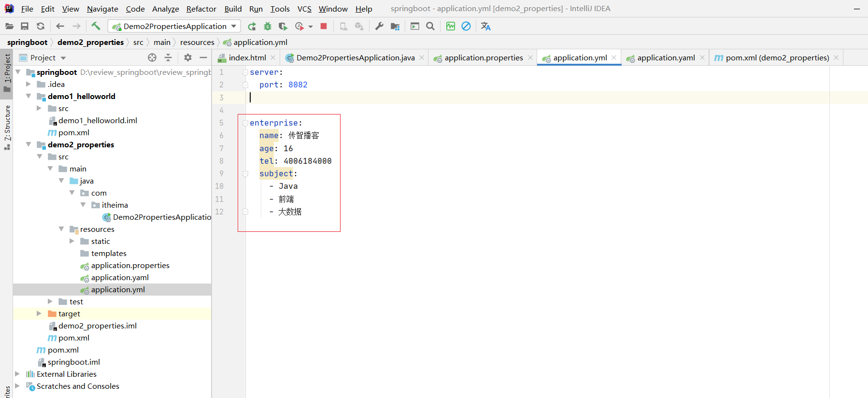Open Settings via the wrench icon
Screen dimensions: 868x398
point(379,26)
